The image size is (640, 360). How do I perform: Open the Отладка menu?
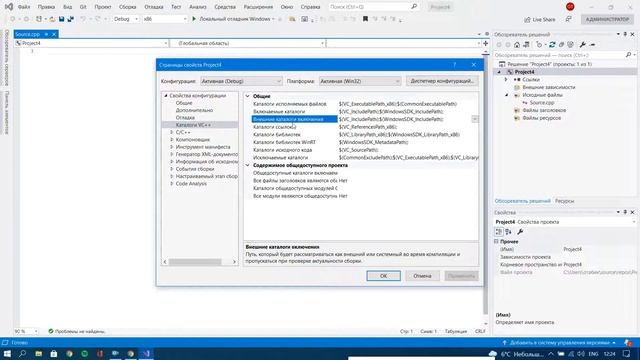tap(153, 7)
